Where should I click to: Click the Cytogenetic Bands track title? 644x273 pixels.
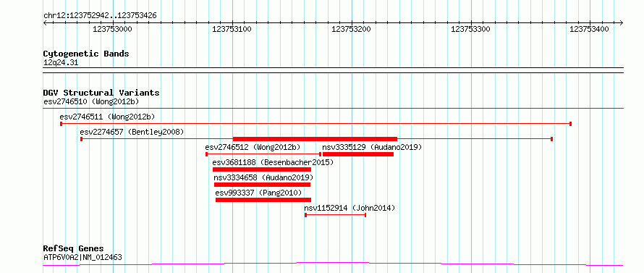[86, 54]
